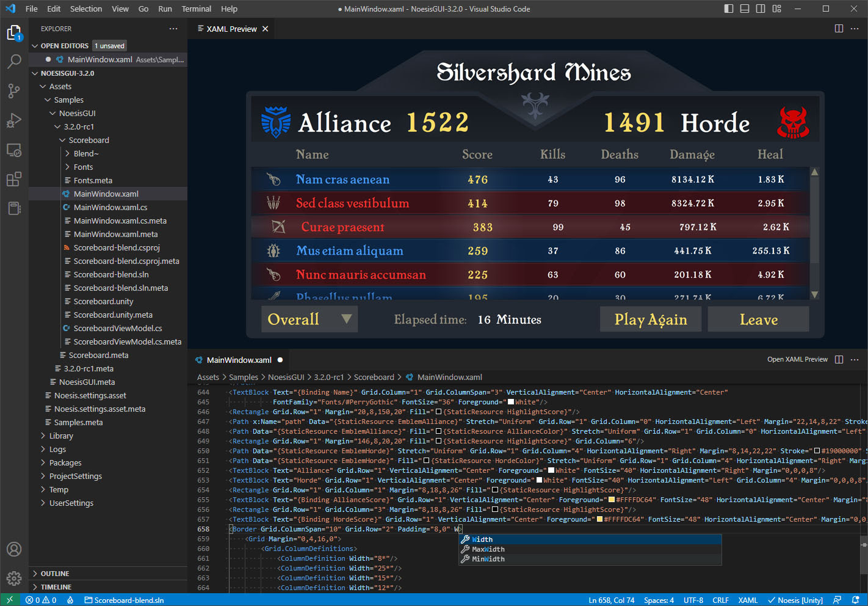Image resolution: width=868 pixels, height=606 pixels.
Task: Click the Accounts icon
Action: tap(14, 549)
